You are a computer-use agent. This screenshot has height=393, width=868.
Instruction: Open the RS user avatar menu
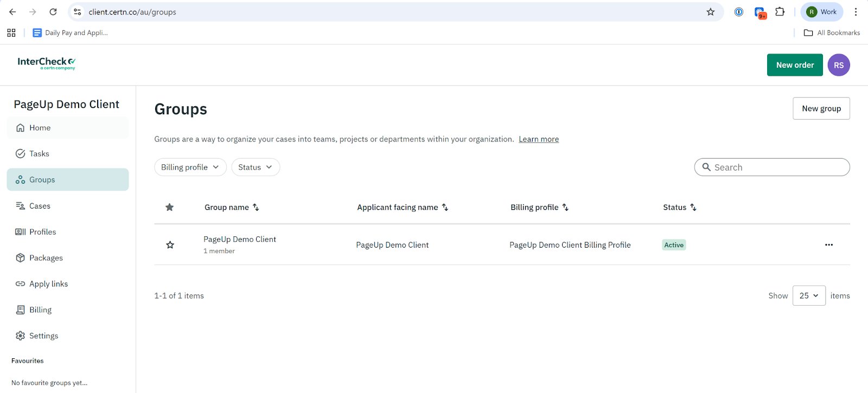click(x=838, y=65)
